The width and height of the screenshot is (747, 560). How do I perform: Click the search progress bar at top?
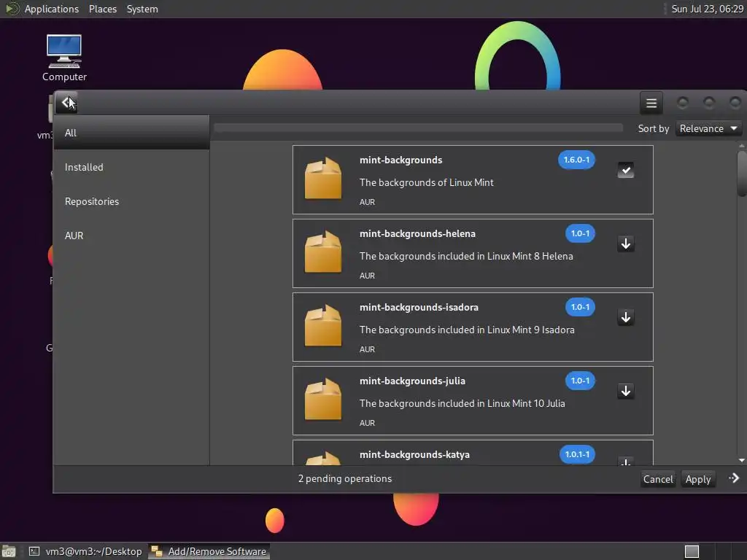(x=418, y=128)
